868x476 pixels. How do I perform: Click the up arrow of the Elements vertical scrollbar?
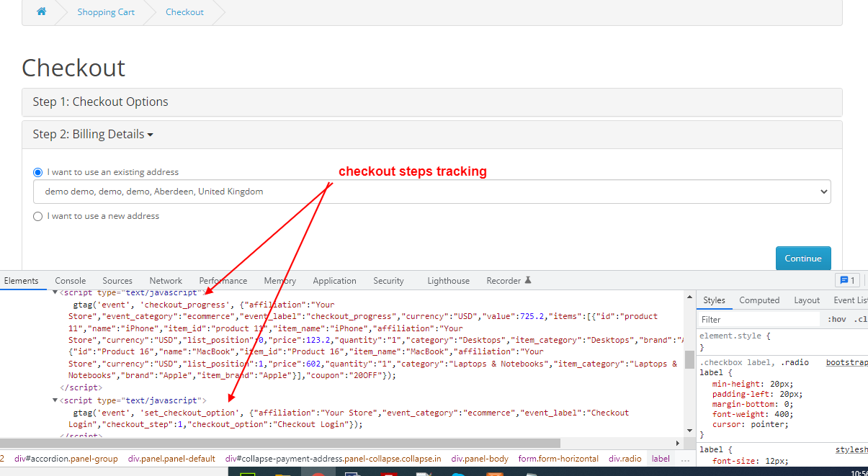click(x=689, y=295)
